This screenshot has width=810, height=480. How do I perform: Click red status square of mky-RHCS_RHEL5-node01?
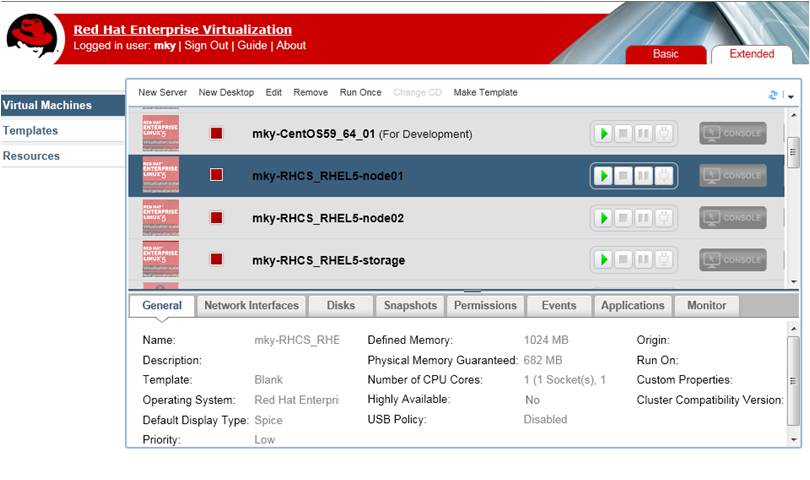(x=216, y=175)
